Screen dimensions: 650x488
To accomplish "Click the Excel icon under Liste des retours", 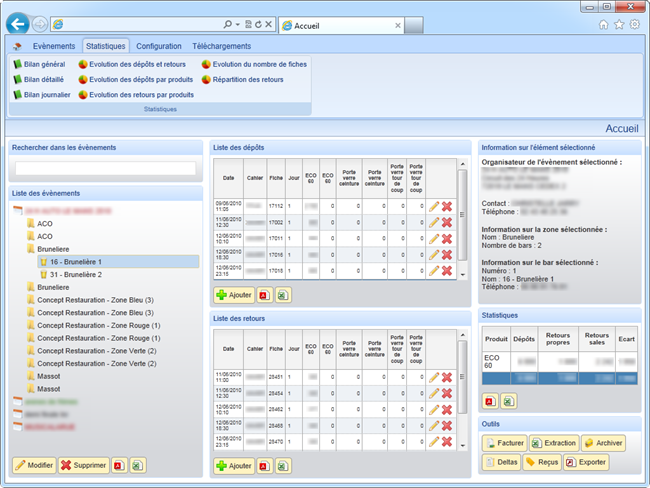I will (x=283, y=465).
